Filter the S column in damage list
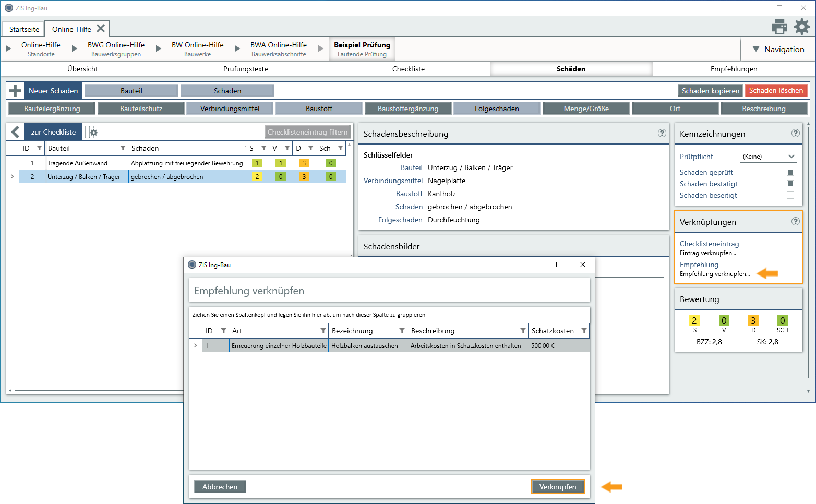The image size is (816, 504). [263, 148]
